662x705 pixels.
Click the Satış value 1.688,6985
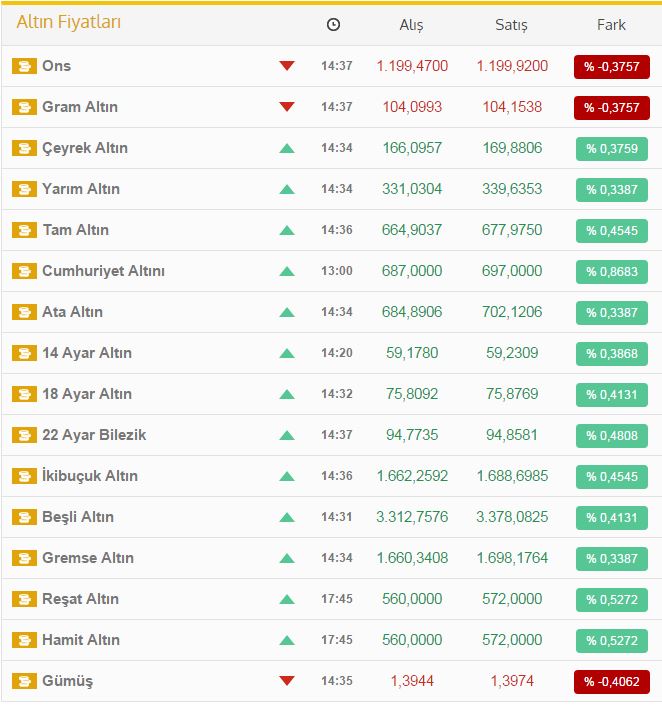pyautogui.click(x=512, y=476)
